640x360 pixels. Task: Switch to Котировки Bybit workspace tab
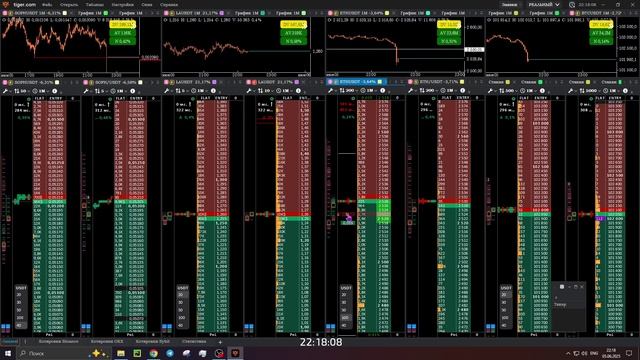pyautogui.click(x=153, y=341)
